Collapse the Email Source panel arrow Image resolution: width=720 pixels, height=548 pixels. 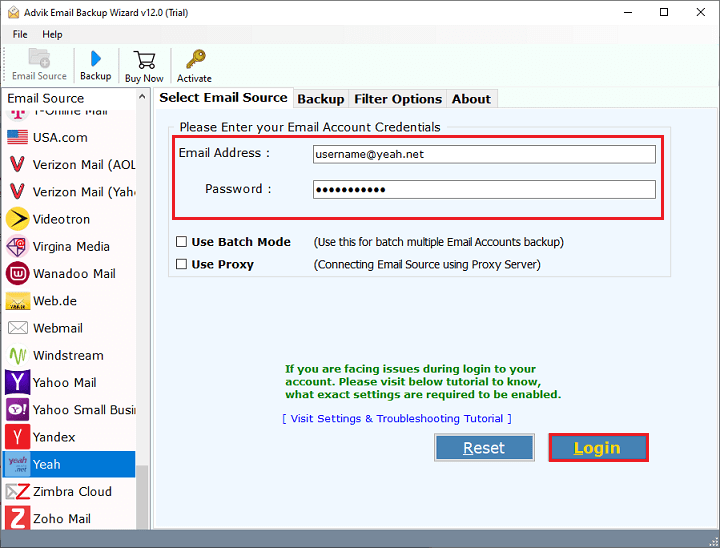tap(142, 97)
